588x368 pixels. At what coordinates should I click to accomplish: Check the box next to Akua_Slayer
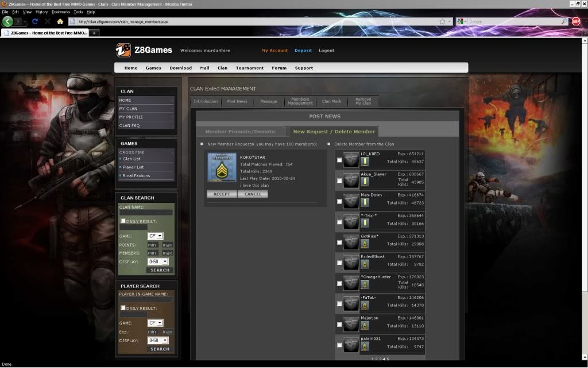[x=339, y=181]
